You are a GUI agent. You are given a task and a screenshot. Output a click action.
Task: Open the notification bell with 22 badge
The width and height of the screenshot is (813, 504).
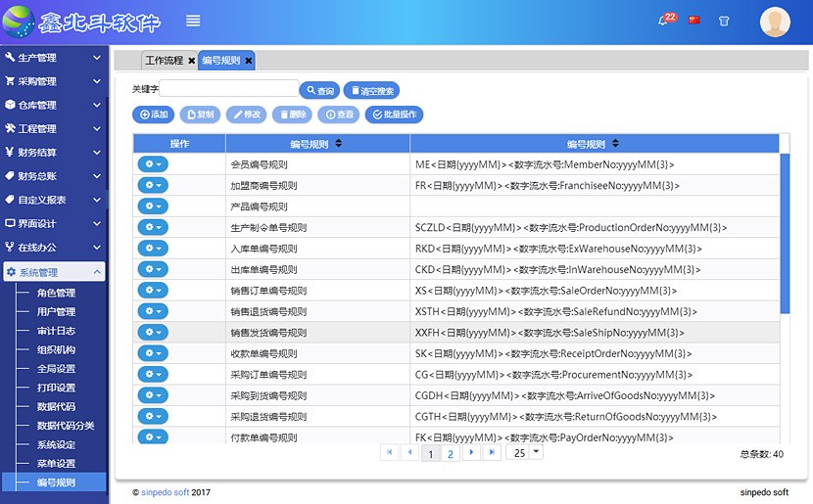pos(665,21)
